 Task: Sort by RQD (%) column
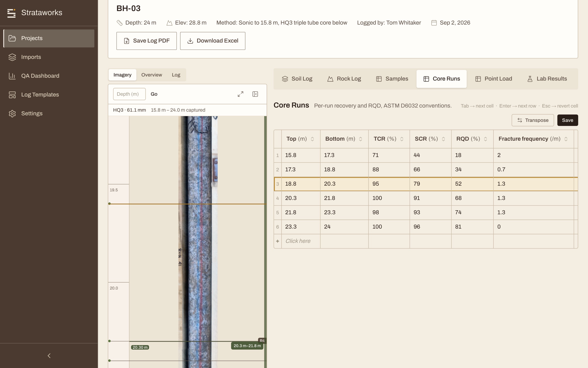point(485,139)
